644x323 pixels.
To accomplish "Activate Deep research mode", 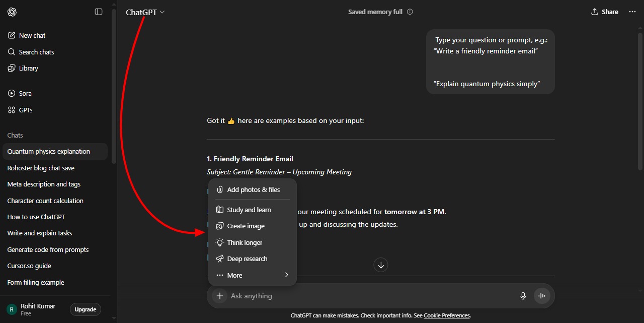I will [247, 259].
